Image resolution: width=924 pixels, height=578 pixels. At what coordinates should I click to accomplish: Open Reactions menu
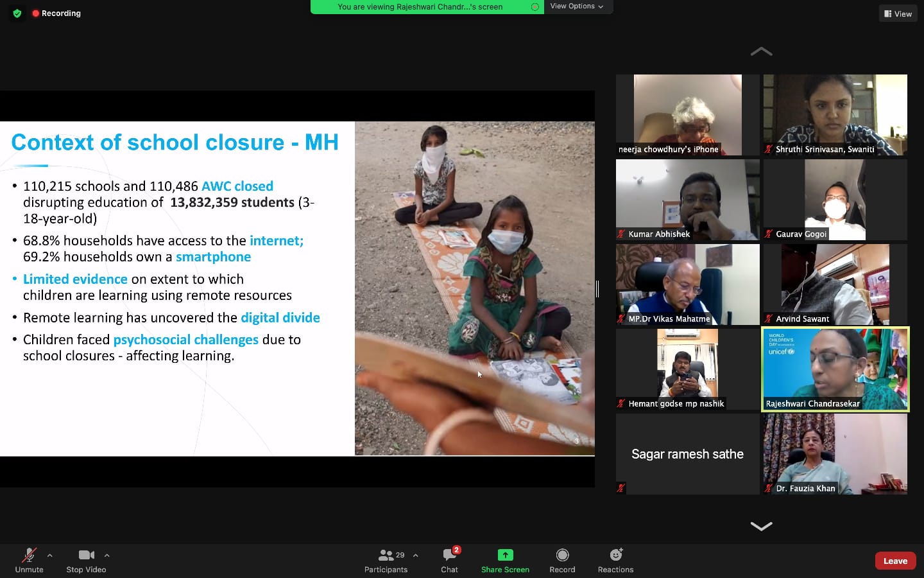(615, 561)
